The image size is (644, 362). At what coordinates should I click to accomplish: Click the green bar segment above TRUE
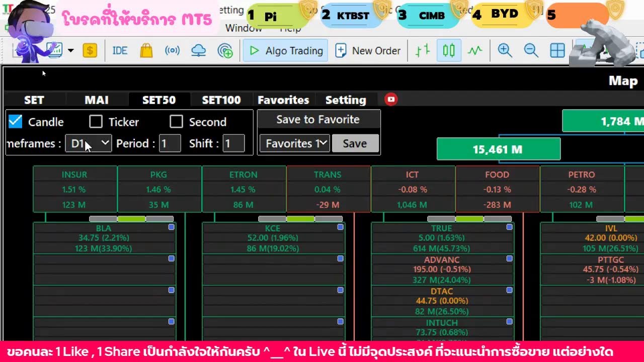(469, 219)
